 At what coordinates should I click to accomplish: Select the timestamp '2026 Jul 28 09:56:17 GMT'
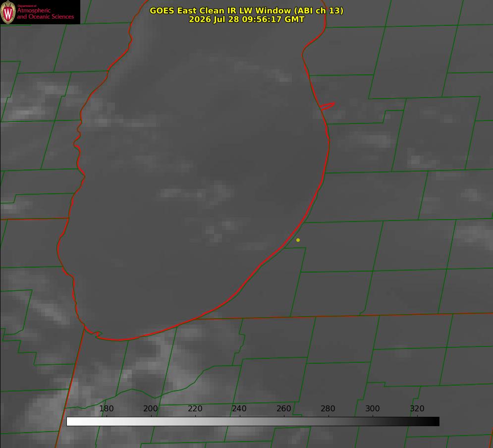[x=247, y=19]
